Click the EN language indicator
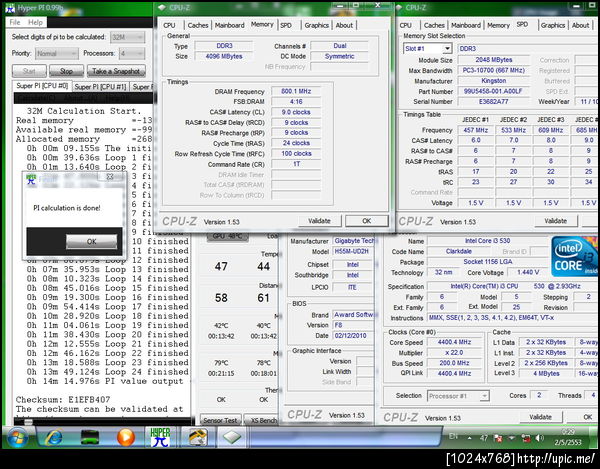This screenshot has height=469, width=600. [x=453, y=436]
